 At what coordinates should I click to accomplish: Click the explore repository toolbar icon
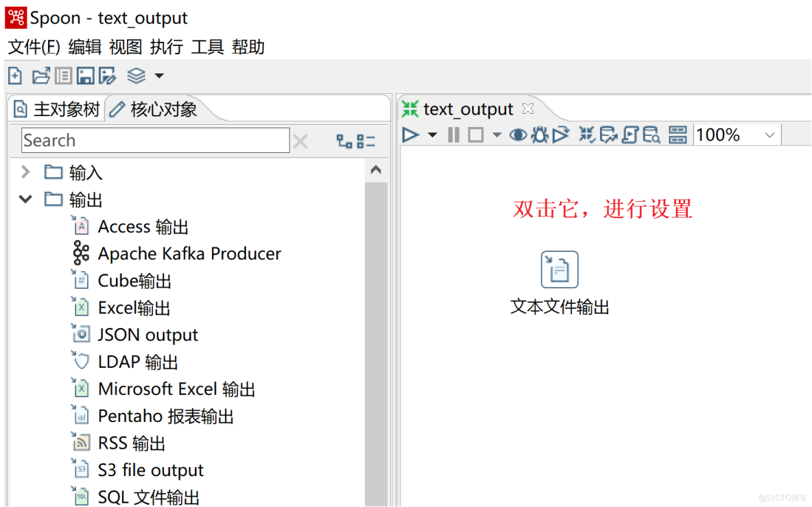pyautogui.click(x=63, y=76)
